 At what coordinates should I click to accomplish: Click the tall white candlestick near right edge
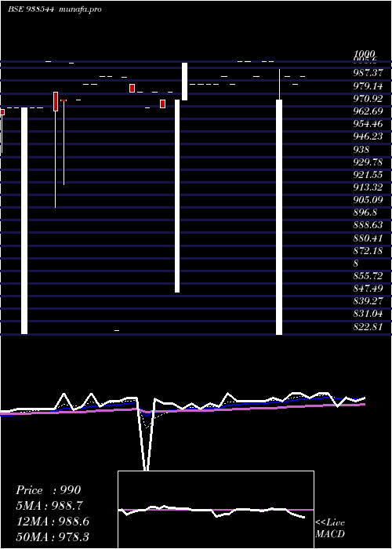[279, 217]
